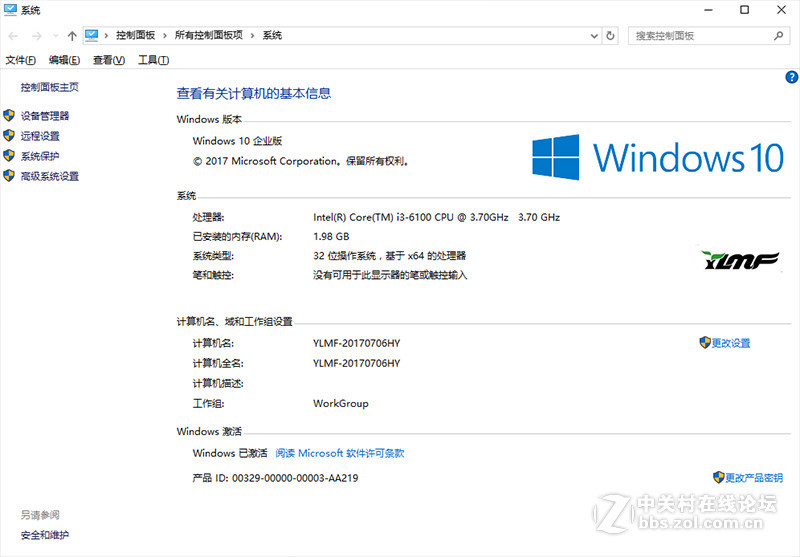Click the Forward navigation arrow
The width and height of the screenshot is (800, 557).
pyautogui.click(x=36, y=36)
